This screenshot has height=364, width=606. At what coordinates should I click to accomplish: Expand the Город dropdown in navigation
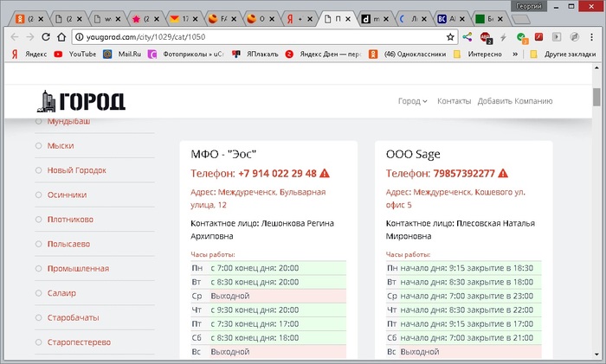413,101
